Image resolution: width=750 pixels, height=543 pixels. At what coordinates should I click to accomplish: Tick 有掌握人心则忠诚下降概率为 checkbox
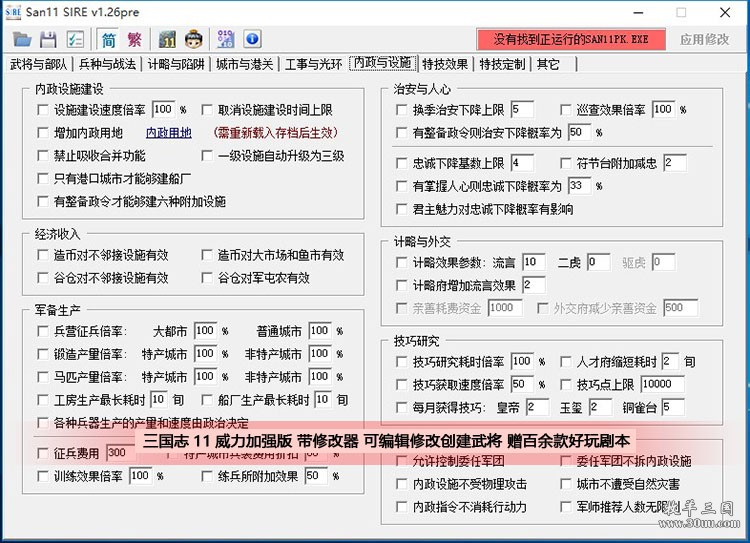(x=402, y=186)
